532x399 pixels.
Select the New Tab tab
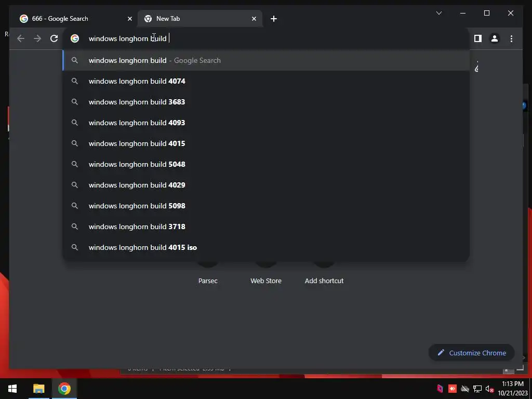(200, 19)
